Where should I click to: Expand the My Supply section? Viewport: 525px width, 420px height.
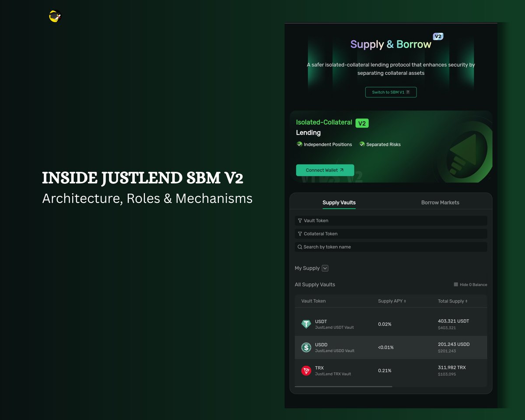click(325, 268)
